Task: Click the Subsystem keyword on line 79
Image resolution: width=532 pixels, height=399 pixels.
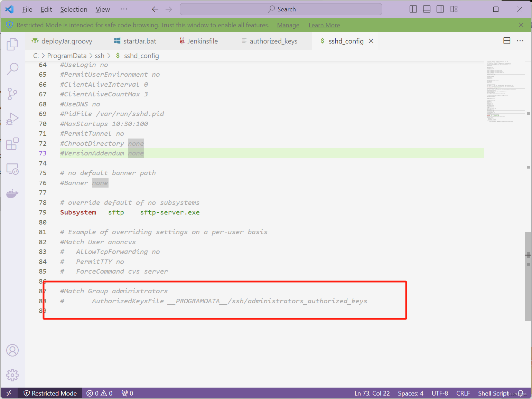Action: (78, 212)
